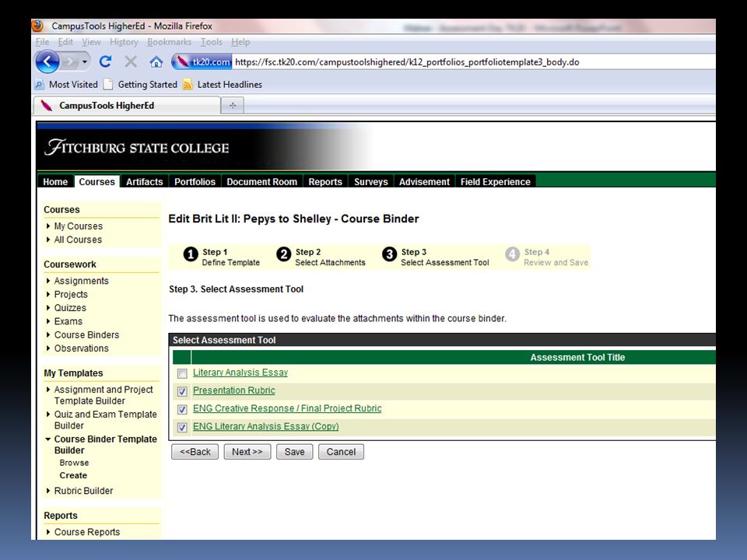The image size is (747, 560).
Task: Switch to the Artifacts tab
Action: coord(145,181)
